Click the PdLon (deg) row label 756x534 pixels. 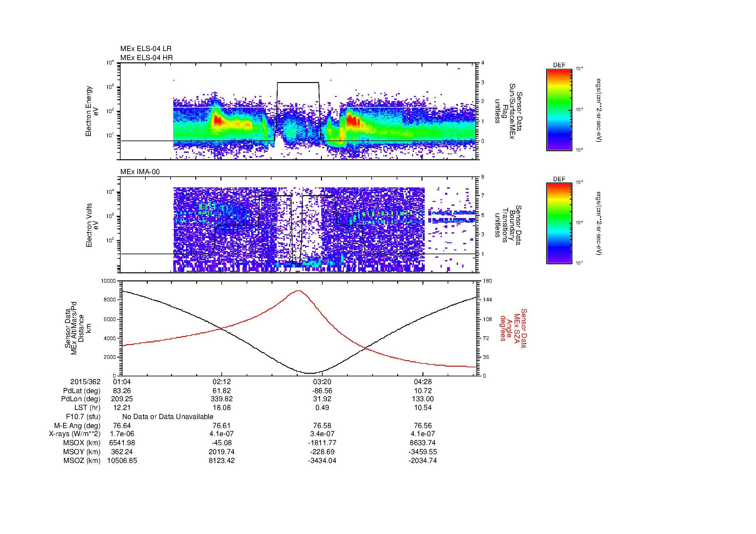[81, 399]
